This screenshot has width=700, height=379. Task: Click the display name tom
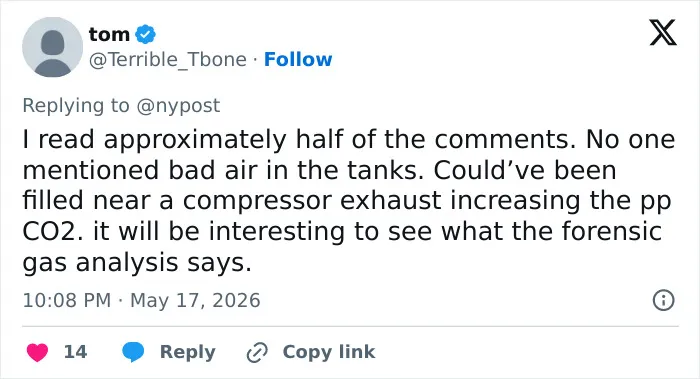[109, 34]
